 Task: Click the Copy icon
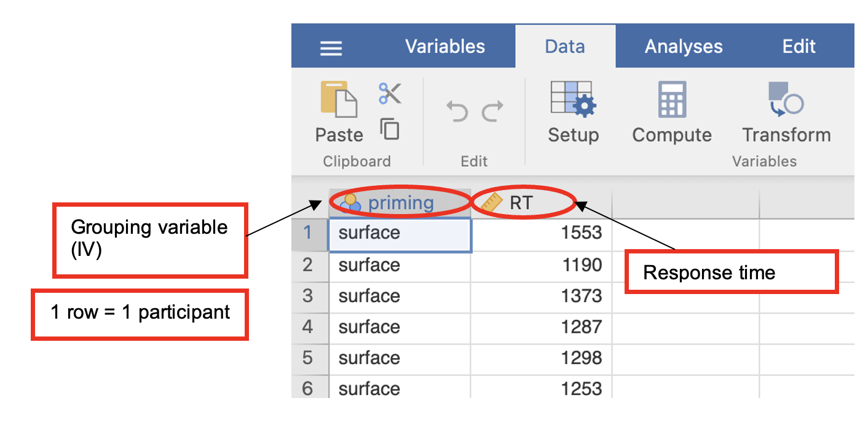[x=390, y=129]
